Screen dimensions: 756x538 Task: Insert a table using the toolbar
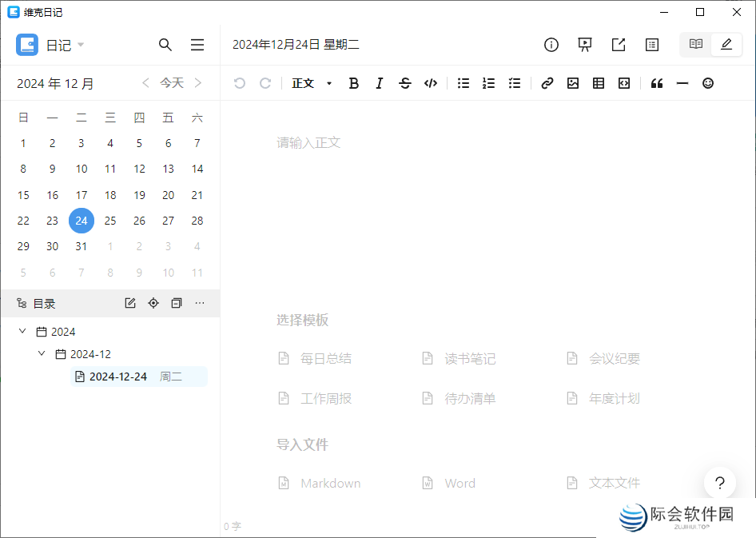598,82
